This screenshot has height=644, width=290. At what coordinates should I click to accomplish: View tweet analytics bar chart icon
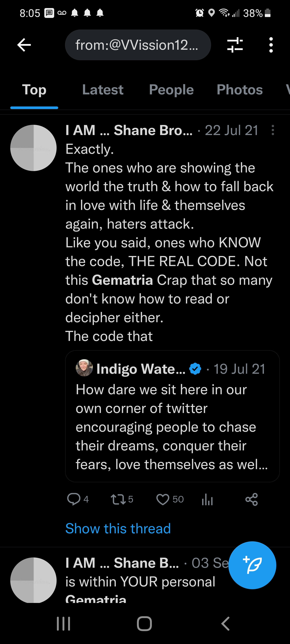point(207,500)
